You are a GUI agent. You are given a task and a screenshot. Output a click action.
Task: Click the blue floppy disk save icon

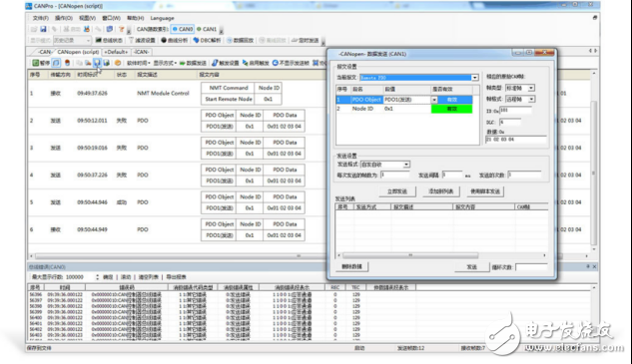tap(43, 29)
